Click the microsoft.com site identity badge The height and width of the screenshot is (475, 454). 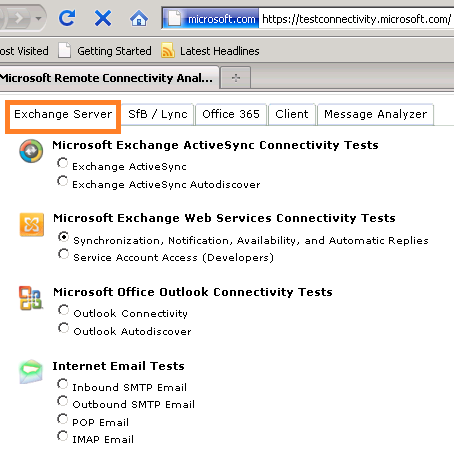211,19
